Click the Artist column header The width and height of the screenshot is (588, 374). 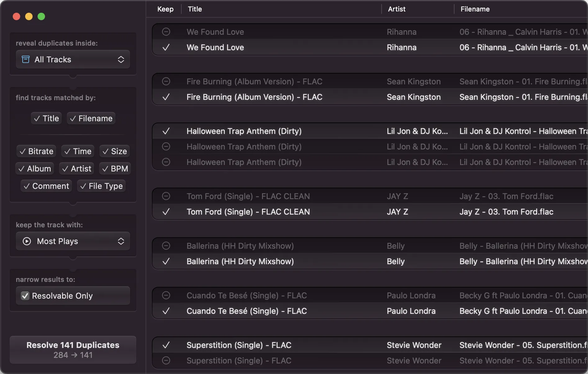tap(396, 9)
